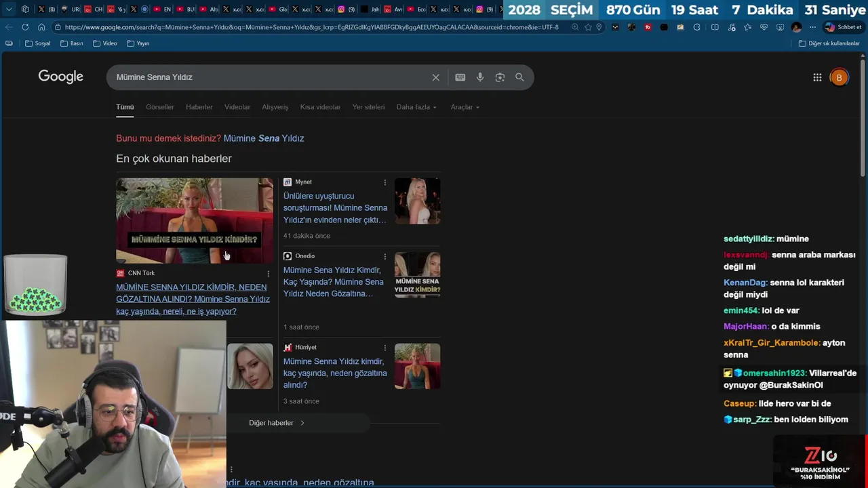868x488 pixels.
Task: Open Google Lens image search
Action: 500,77
